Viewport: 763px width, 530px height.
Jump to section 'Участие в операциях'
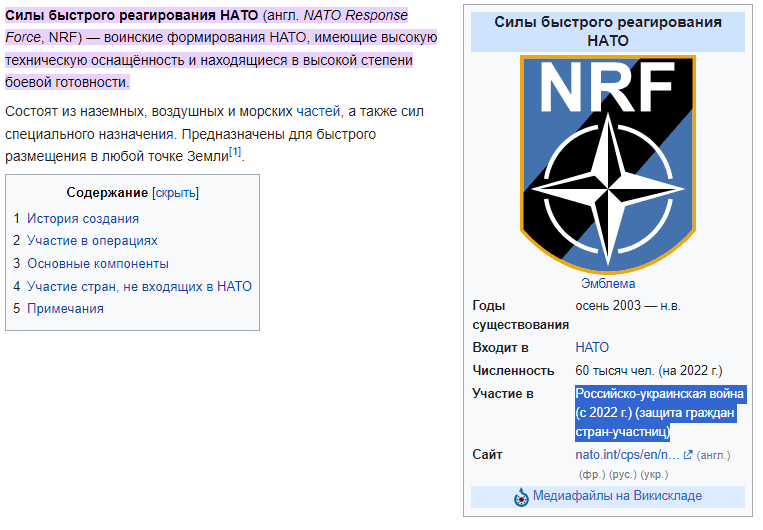[x=92, y=241]
